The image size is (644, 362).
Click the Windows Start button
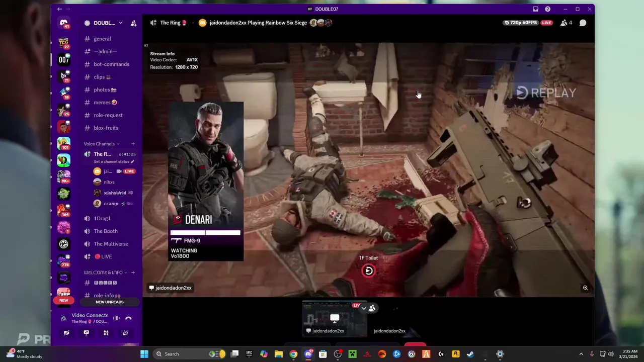click(x=144, y=354)
